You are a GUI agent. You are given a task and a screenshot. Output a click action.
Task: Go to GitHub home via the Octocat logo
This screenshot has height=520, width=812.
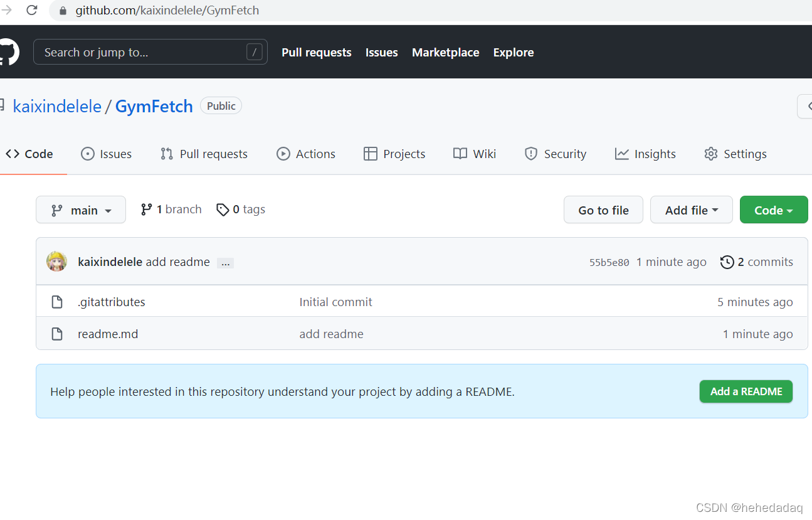tap(8, 52)
